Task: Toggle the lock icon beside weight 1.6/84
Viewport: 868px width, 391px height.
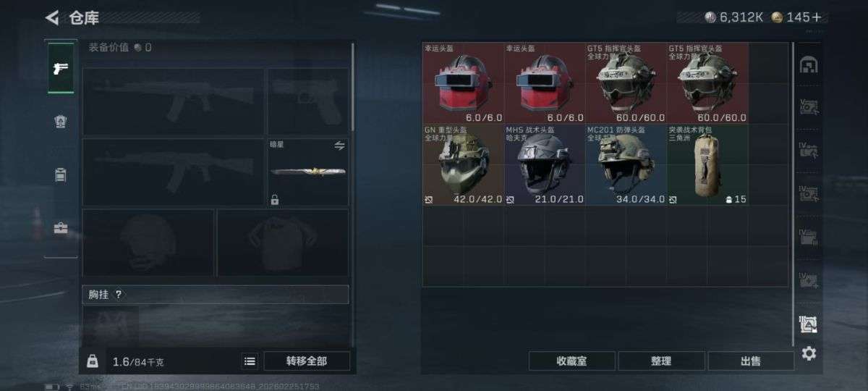Action: 93,361
